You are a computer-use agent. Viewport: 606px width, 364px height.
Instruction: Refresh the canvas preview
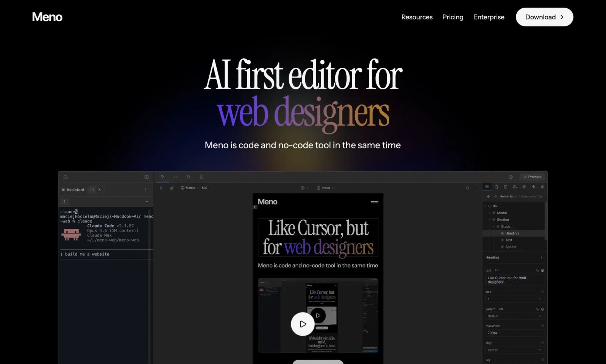(x=467, y=188)
